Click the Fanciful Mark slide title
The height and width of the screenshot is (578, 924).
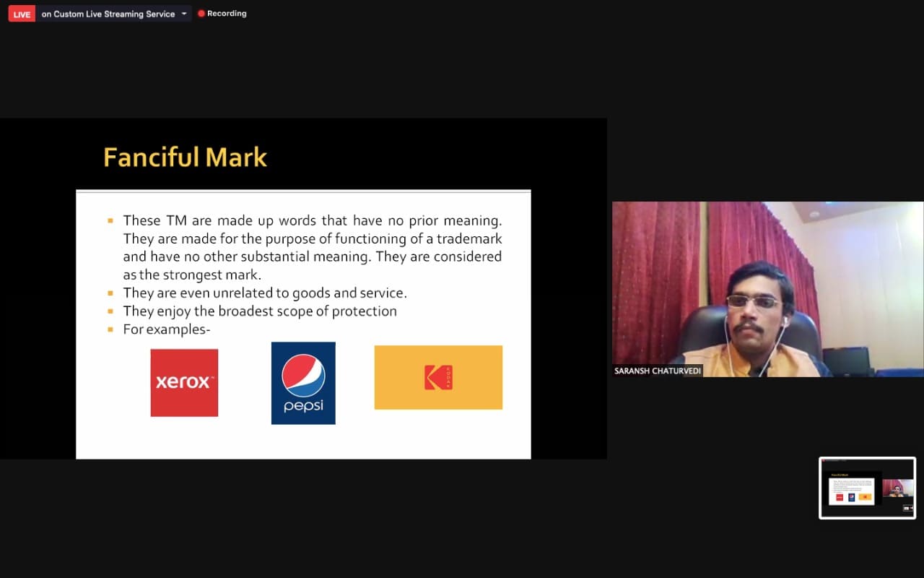coord(185,158)
